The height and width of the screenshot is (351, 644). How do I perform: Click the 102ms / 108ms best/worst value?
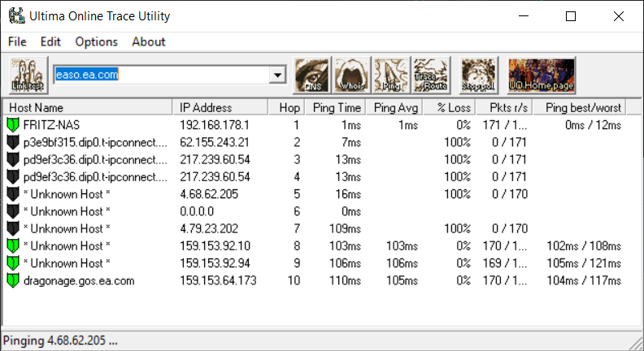tap(584, 245)
